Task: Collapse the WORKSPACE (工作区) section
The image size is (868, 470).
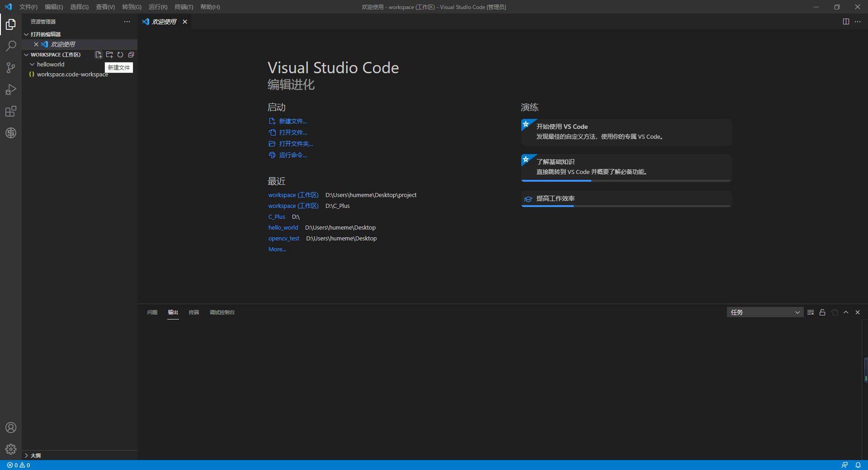Action: (57, 55)
